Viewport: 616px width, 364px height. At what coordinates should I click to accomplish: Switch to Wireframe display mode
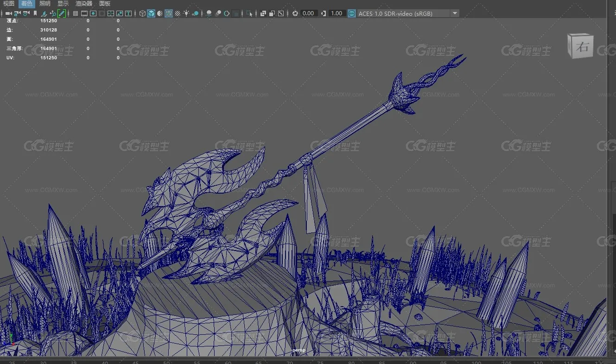tap(143, 13)
